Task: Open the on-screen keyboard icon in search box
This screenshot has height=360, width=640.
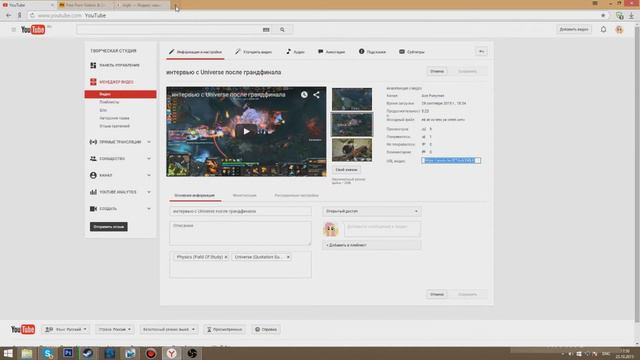Action: pos(266,29)
